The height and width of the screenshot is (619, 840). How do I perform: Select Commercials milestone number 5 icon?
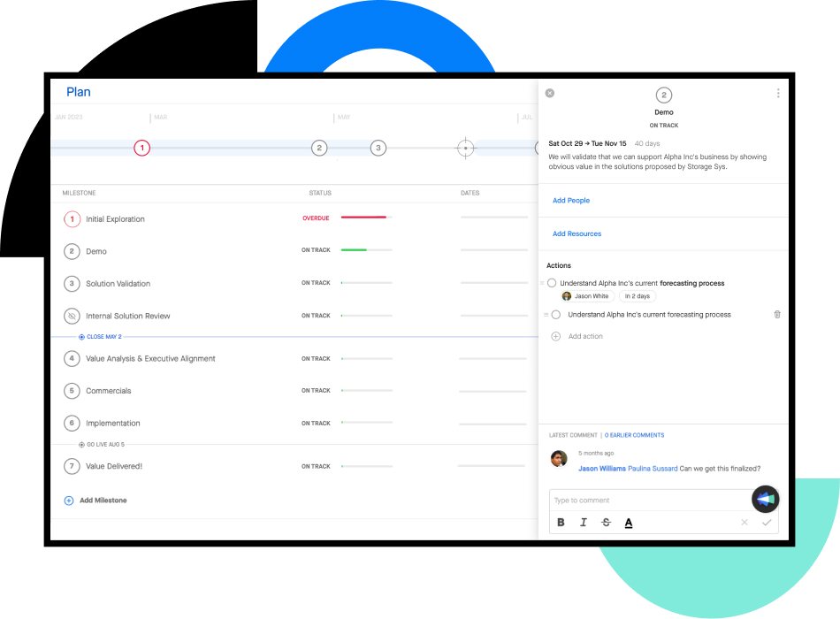click(x=72, y=391)
